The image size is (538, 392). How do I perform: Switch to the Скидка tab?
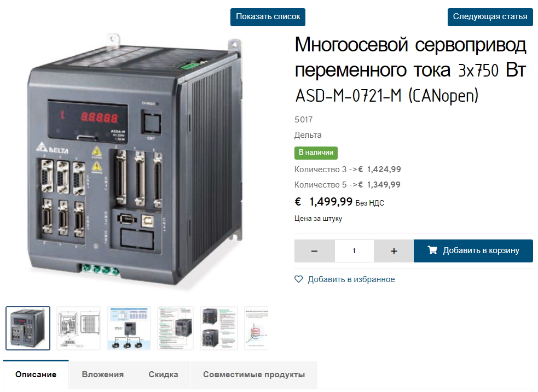pos(163,374)
